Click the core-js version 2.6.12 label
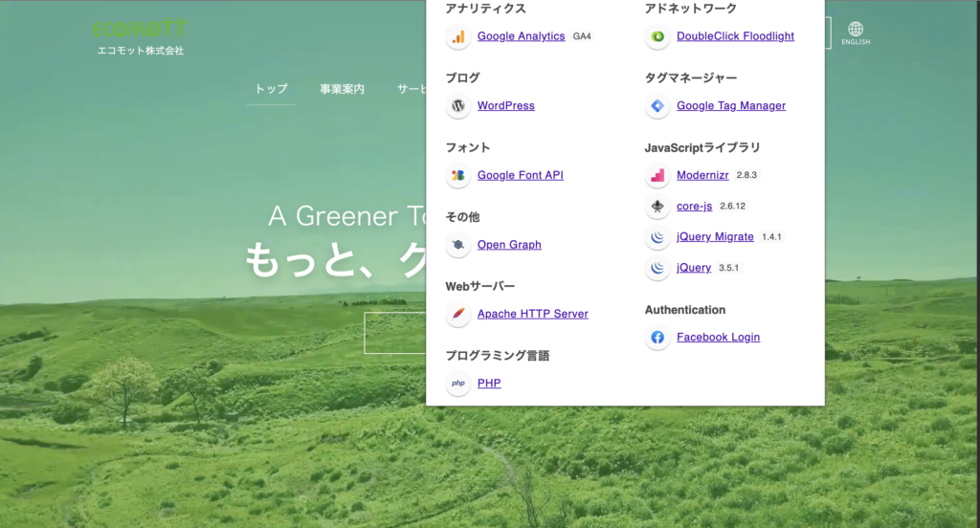Screen dimensions: 980x528 pyautogui.click(x=732, y=207)
